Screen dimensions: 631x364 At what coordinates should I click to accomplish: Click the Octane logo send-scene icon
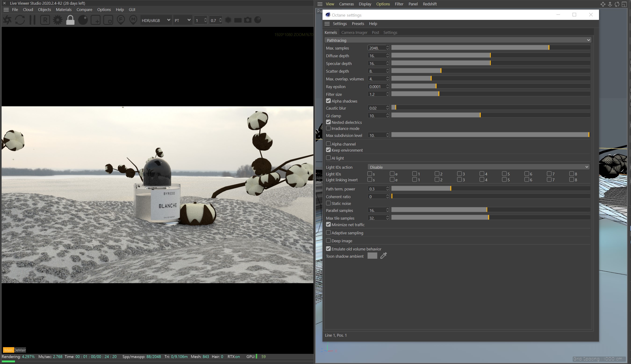click(7, 20)
